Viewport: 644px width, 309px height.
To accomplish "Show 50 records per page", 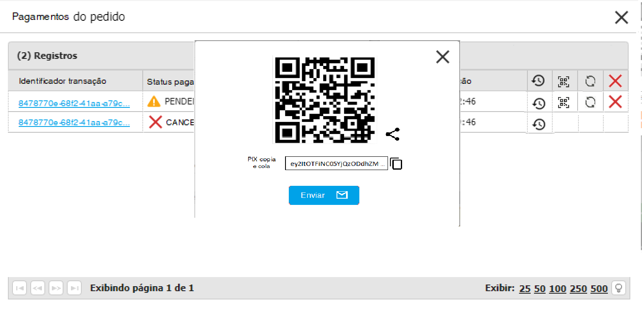I will [x=540, y=289].
